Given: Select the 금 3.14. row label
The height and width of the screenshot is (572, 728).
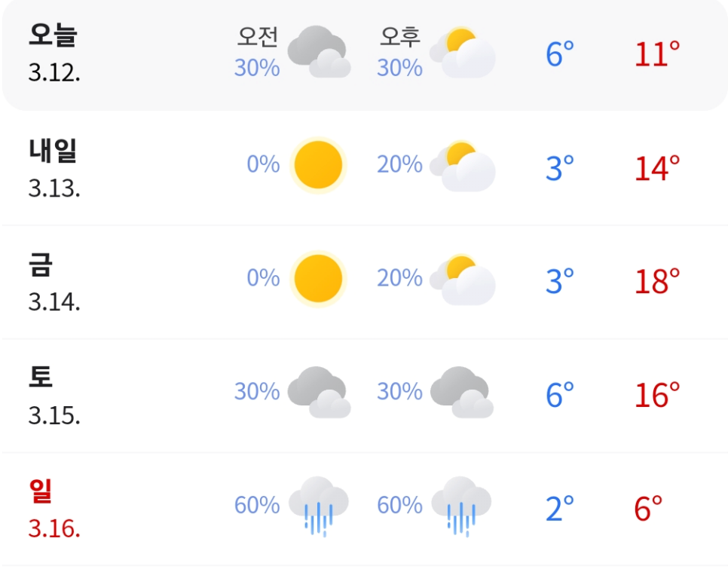Looking at the screenshot, I should click(54, 282).
